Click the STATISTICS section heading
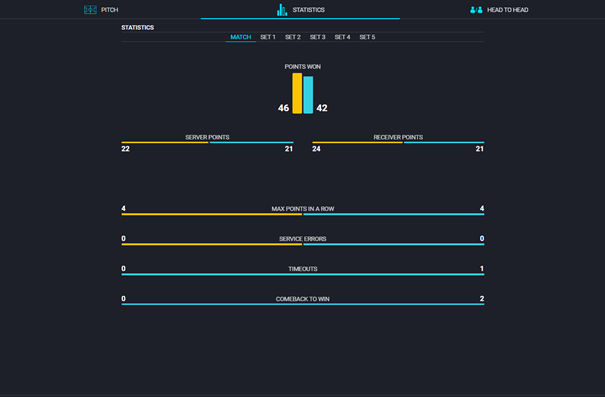The image size is (605, 397). 138,27
